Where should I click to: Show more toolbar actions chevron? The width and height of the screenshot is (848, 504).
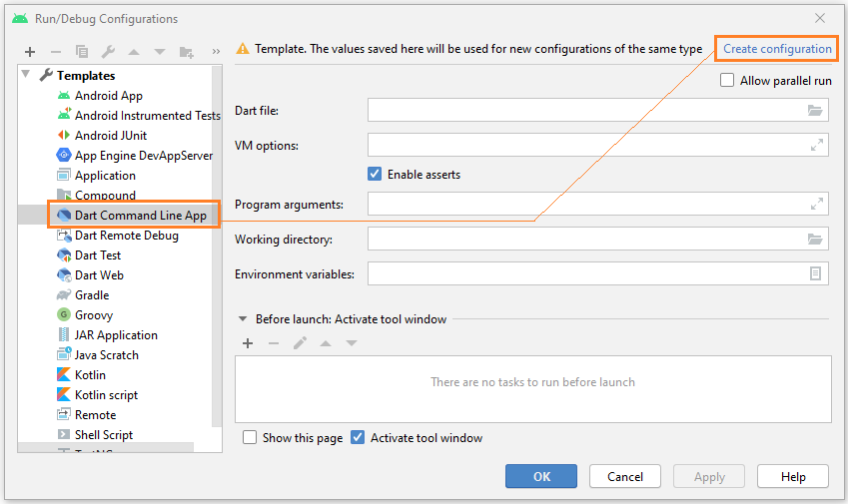click(x=216, y=52)
